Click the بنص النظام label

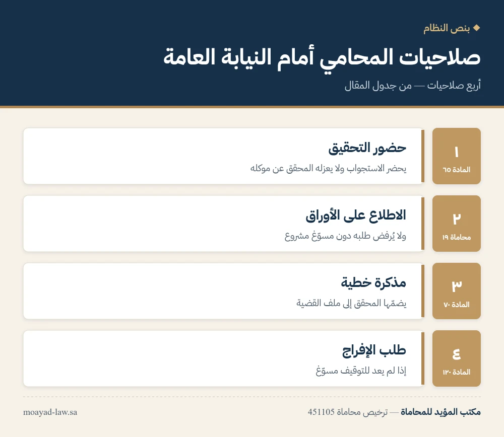click(447, 28)
